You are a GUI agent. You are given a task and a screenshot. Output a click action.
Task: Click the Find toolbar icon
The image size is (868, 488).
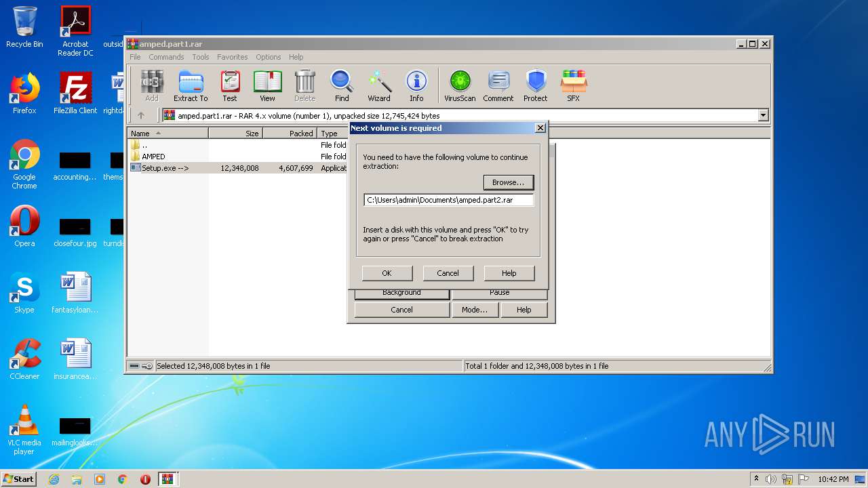[x=342, y=86]
